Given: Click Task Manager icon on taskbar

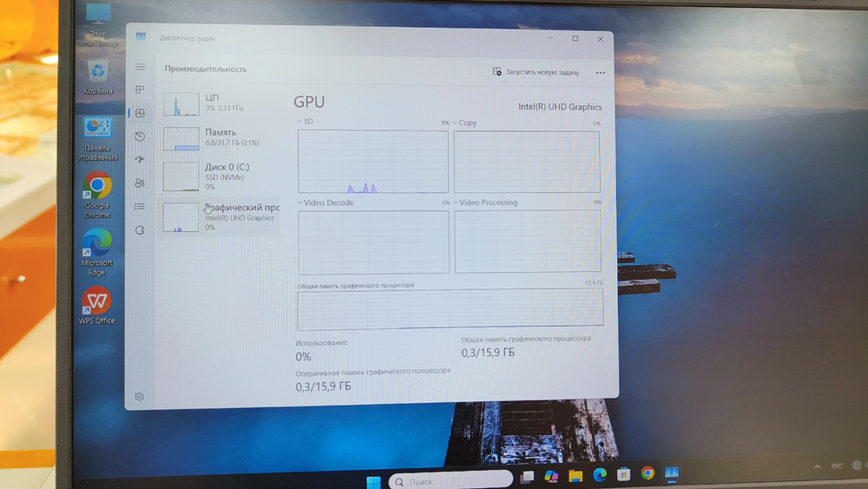Looking at the screenshot, I should pos(672,472).
